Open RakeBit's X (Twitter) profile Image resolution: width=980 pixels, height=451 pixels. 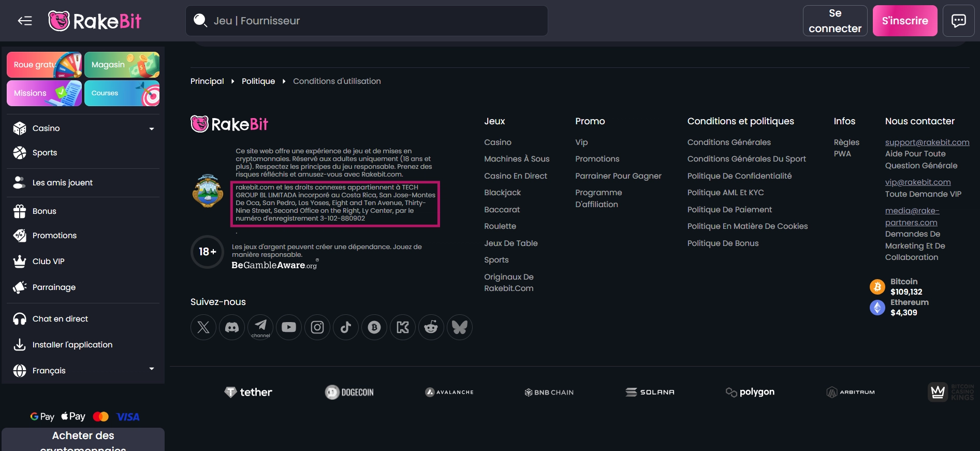(x=203, y=327)
